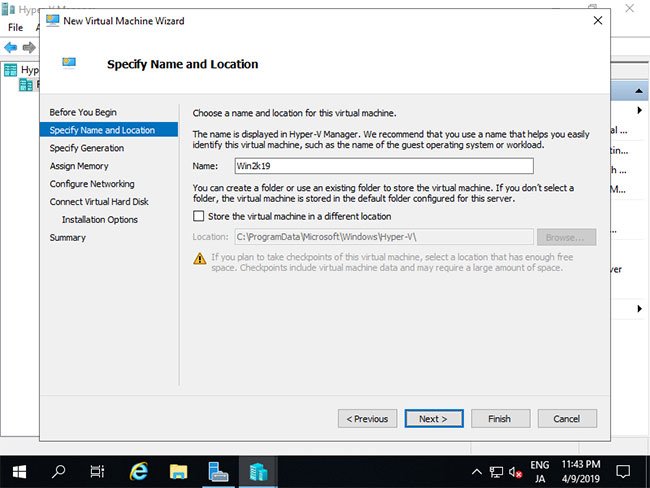Click the Browse... button
This screenshot has width=650, height=488.
click(x=566, y=237)
